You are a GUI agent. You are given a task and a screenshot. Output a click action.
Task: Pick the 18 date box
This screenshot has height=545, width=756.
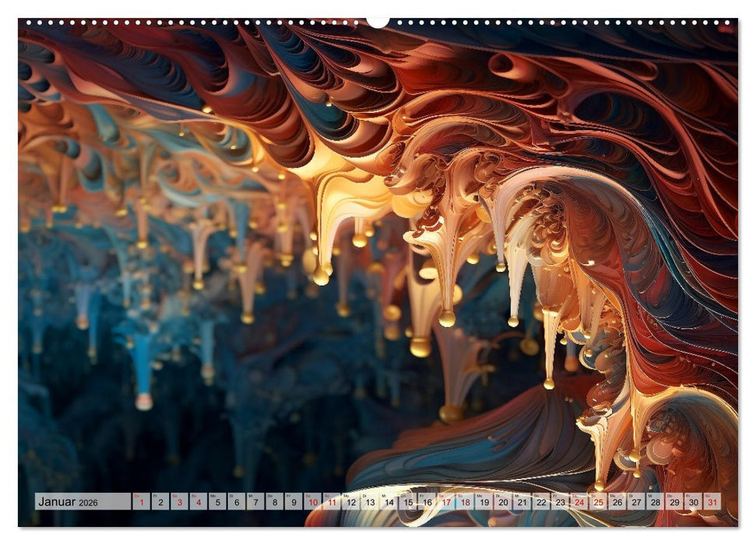pyautogui.click(x=465, y=502)
